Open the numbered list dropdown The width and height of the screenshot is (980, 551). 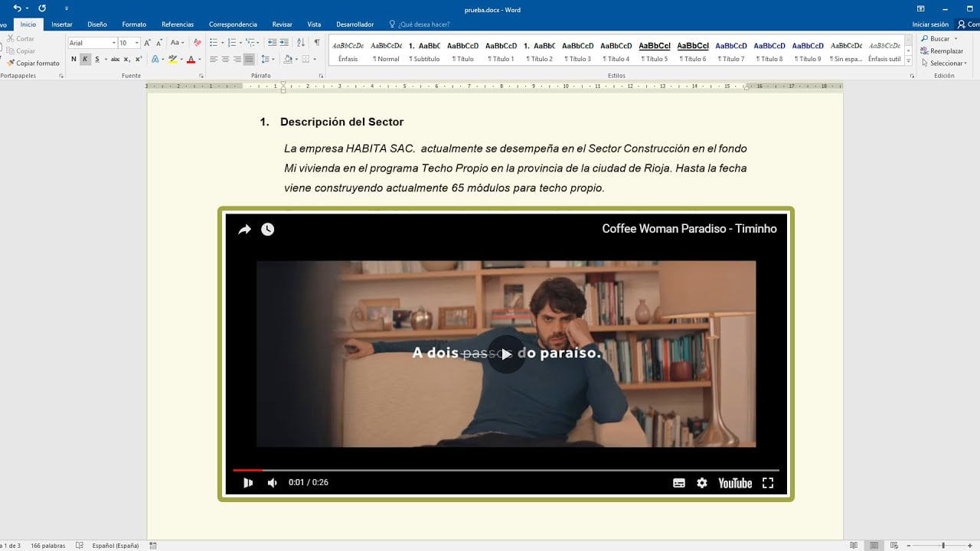pos(240,43)
